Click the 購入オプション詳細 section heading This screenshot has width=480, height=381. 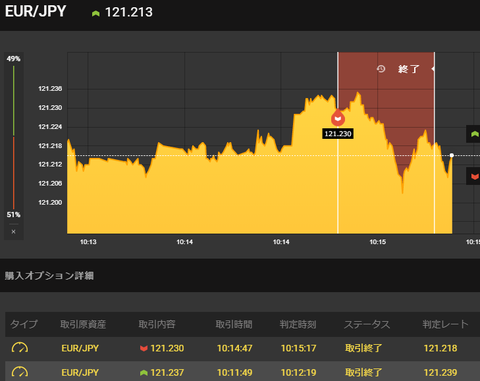49,276
